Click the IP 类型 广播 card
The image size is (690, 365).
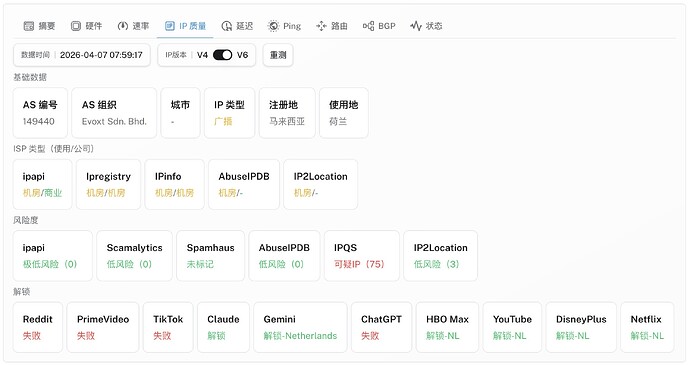tap(229, 113)
